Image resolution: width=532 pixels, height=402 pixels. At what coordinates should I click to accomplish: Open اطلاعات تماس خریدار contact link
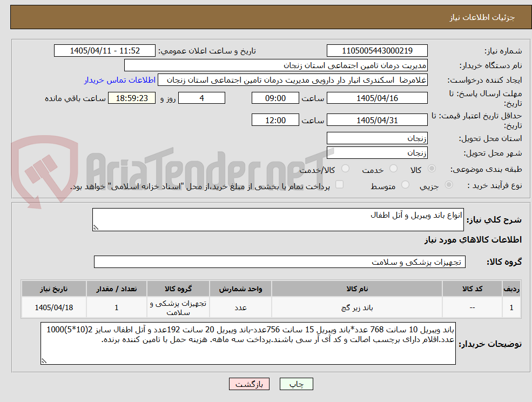120,80
